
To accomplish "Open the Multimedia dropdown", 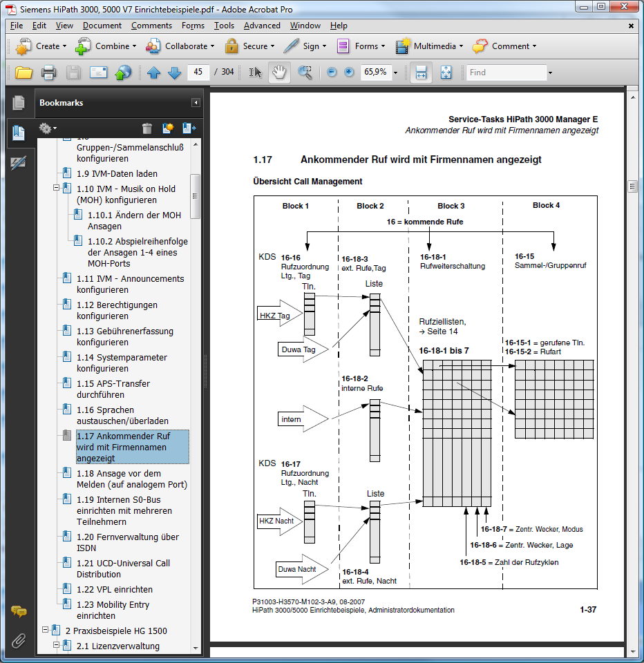I will tap(430, 46).
